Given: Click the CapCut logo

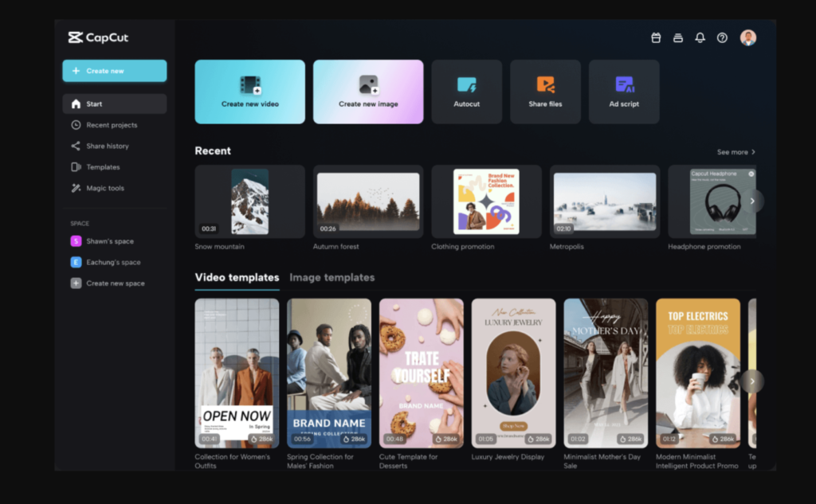Looking at the screenshot, I should pyautogui.click(x=98, y=37).
